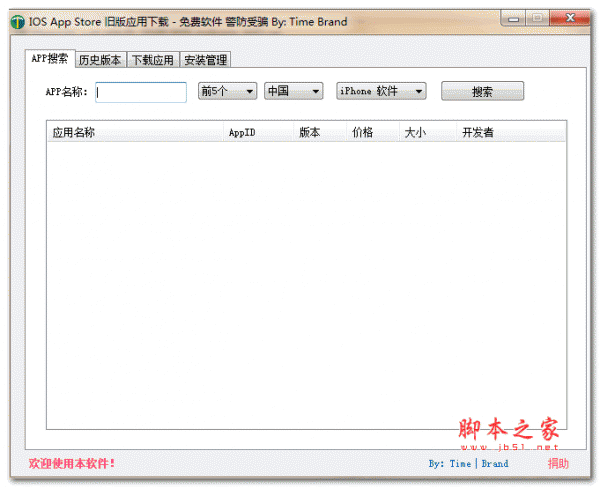Minimize the window
Viewport: 600px width, 488px height.
(513, 18)
